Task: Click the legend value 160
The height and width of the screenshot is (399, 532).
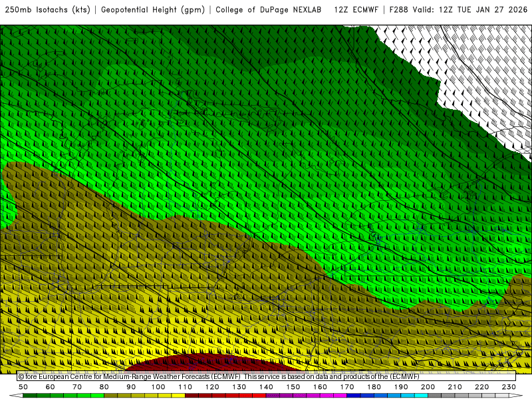Action: [x=320, y=387]
